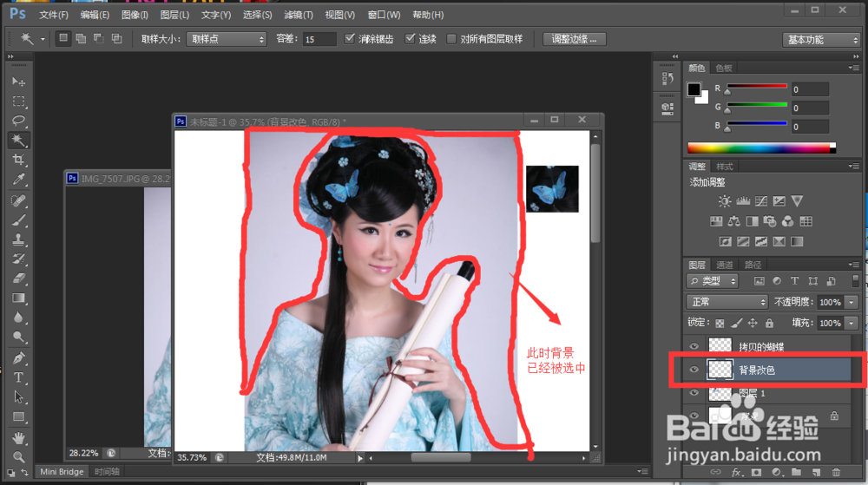868x485 pixels.
Task: Toggle lock position icon
Action: [x=753, y=323]
